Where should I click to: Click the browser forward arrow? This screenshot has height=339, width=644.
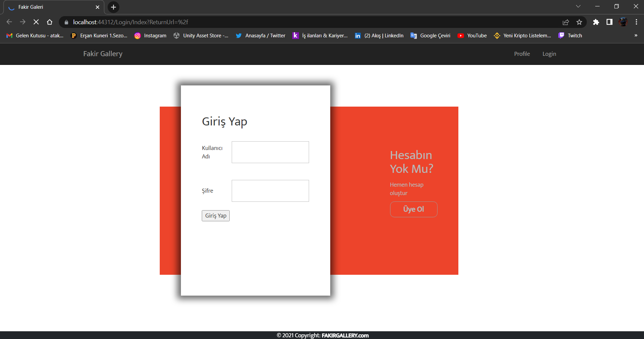tap(23, 22)
